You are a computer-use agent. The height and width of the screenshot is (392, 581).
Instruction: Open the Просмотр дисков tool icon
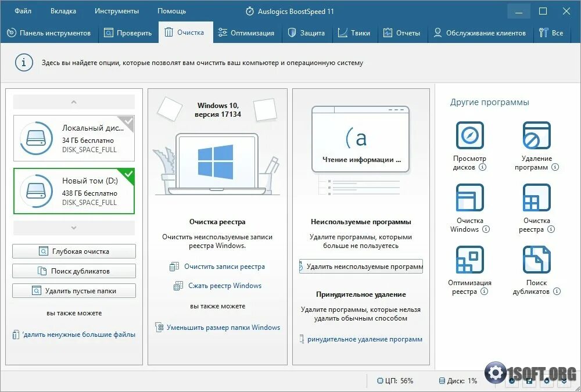click(469, 135)
